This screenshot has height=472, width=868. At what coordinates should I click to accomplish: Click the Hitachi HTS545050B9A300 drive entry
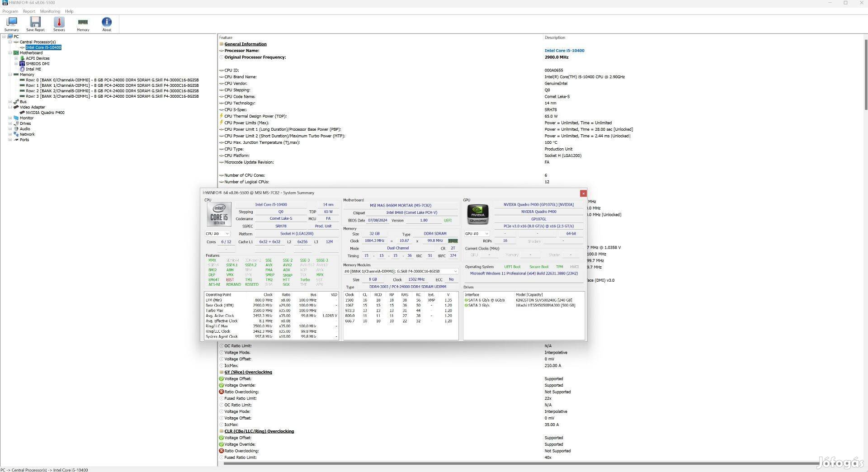(x=545, y=305)
